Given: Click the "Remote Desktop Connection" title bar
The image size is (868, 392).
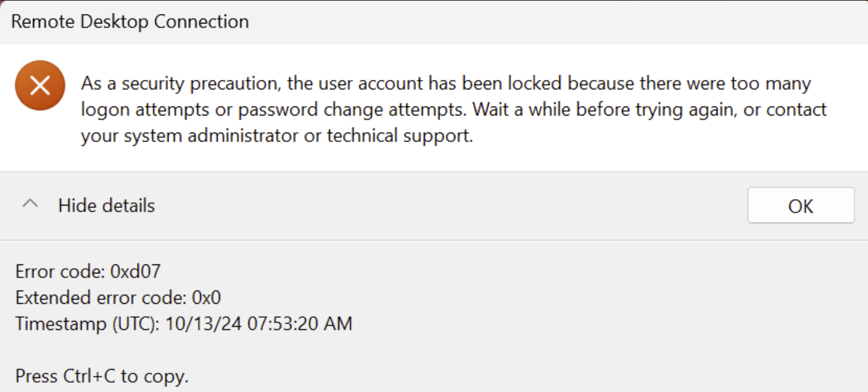Looking at the screenshot, I should [x=130, y=22].
